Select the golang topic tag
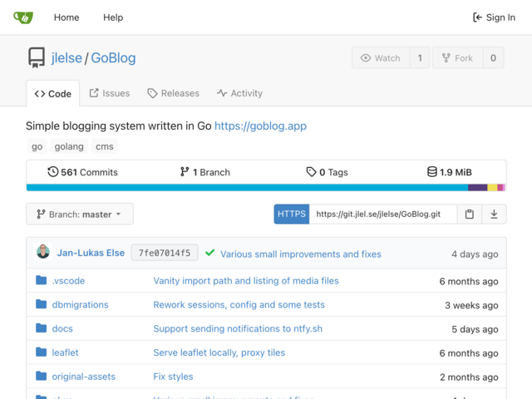532x399 pixels. pyautogui.click(x=69, y=146)
